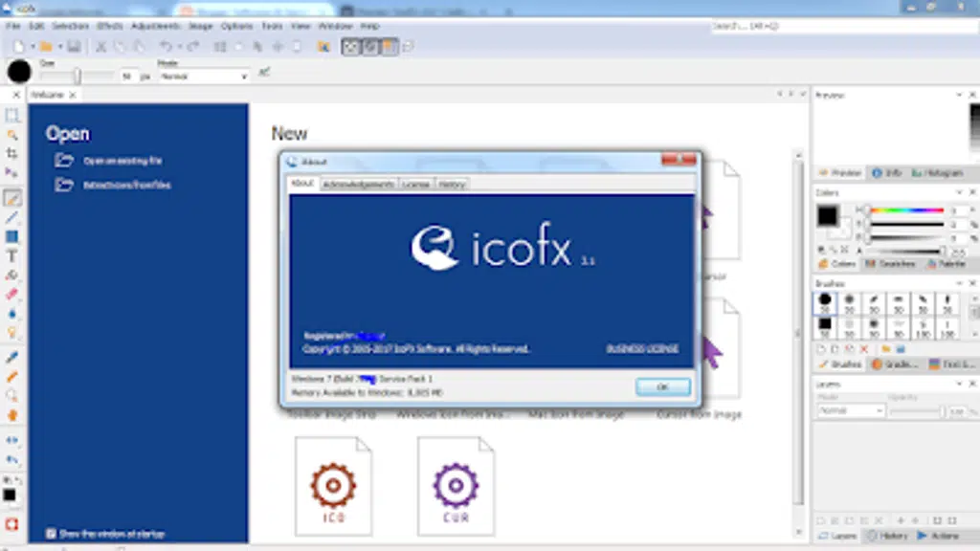This screenshot has width=980, height=551.
Task: Open the Swatches tab in Colors panel
Action: pyautogui.click(x=890, y=264)
